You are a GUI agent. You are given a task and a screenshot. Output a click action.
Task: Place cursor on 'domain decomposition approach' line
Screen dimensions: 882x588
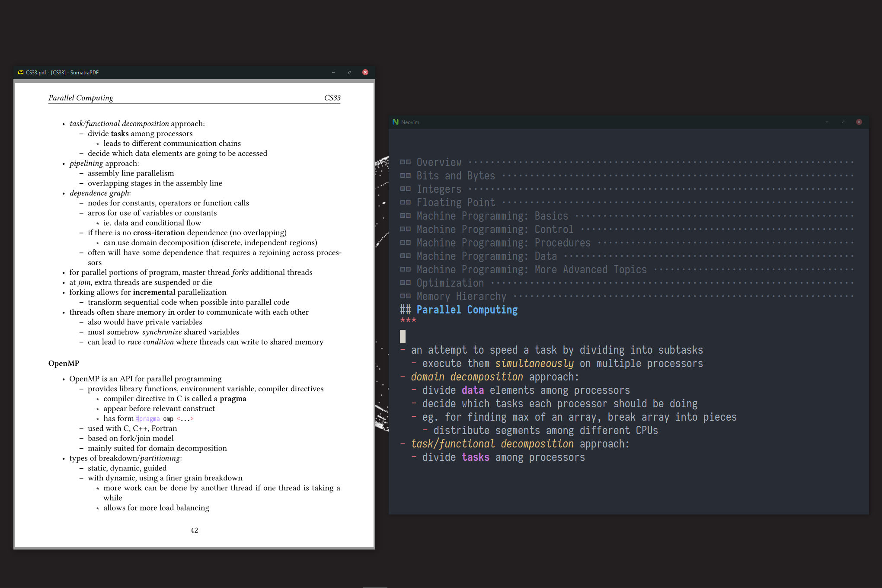tap(494, 377)
